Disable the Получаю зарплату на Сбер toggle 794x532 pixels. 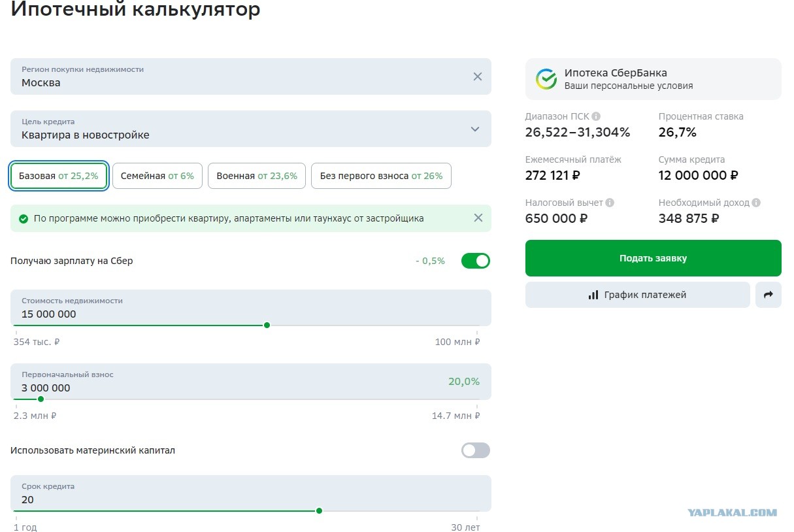click(475, 261)
